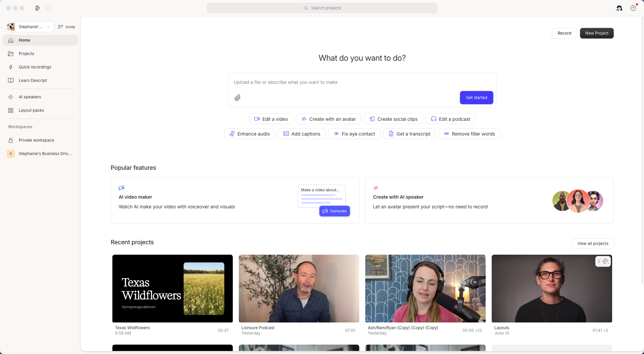Click the Search projects field
644x354 pixels.
pos(322,8)
